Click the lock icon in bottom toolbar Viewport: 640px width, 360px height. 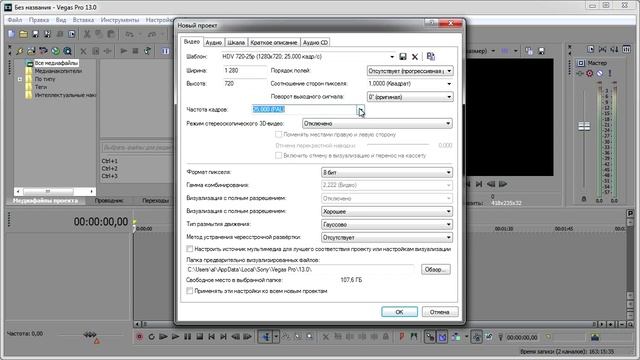(385, 337)
